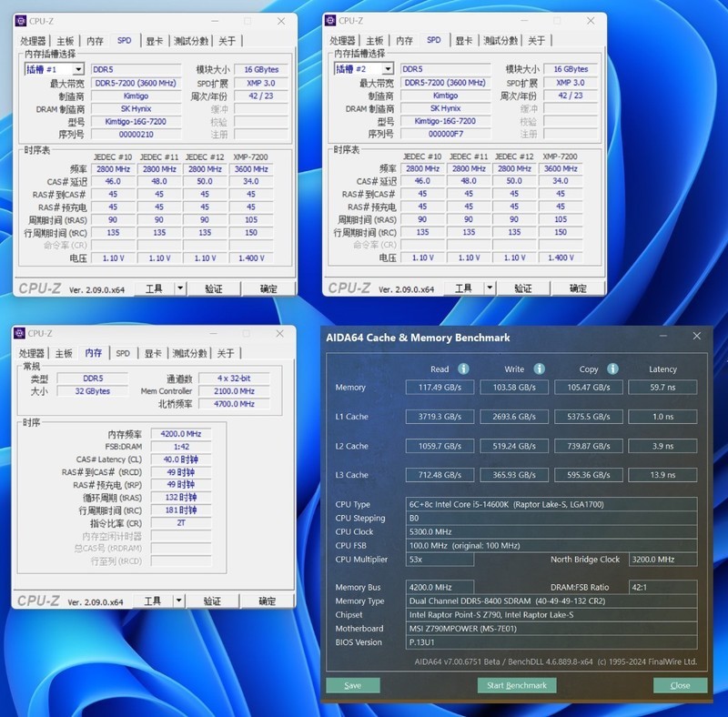Select the 主板 tab in the memory window
The image size is (728, 717).
tap(65, 352)
